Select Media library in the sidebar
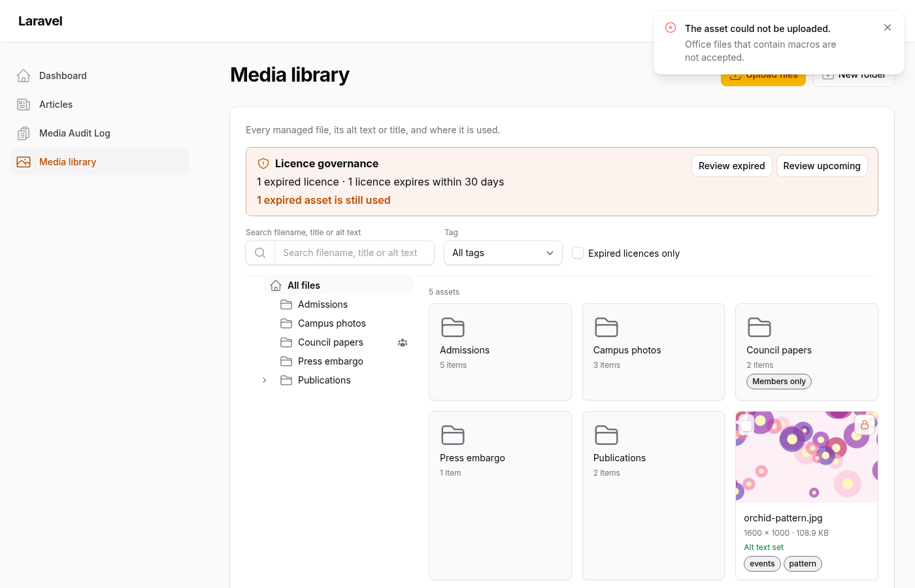This screenshot has width=915, height=588. [99, 162]
